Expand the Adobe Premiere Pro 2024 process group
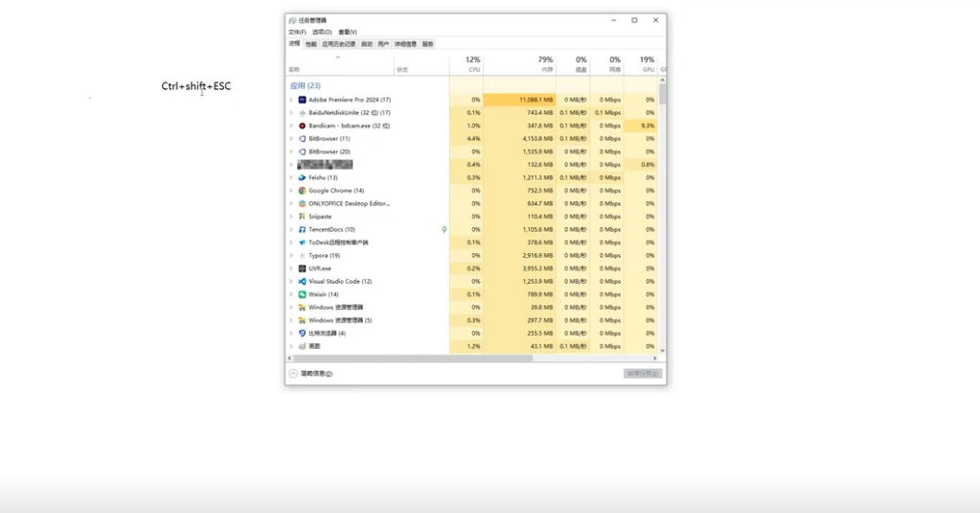 291,100
